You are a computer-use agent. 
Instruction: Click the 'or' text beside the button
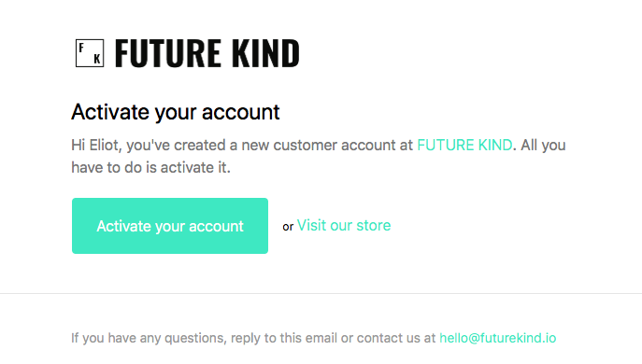(288, 227)
